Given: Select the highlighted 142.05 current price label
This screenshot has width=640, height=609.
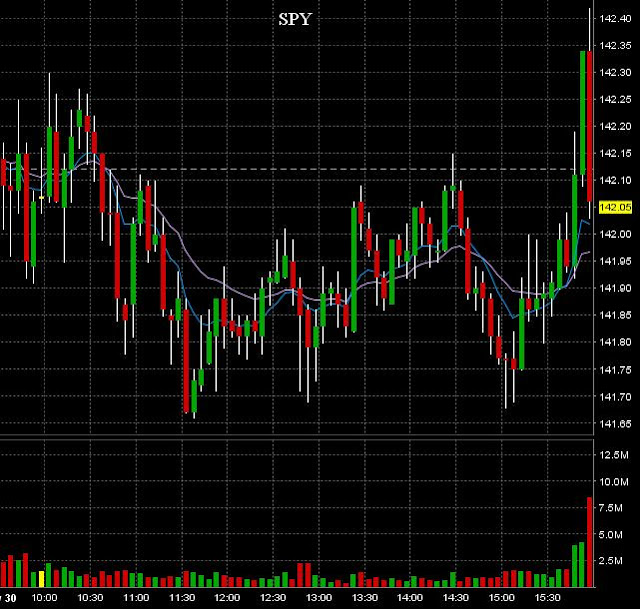Looking at the screenshot, I should tap(615, 207).
